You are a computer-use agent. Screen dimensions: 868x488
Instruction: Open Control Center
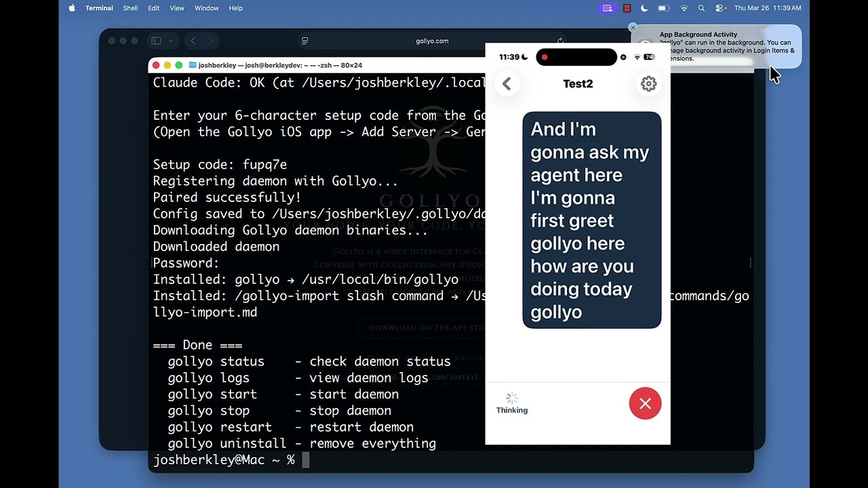tap(719, 8)
